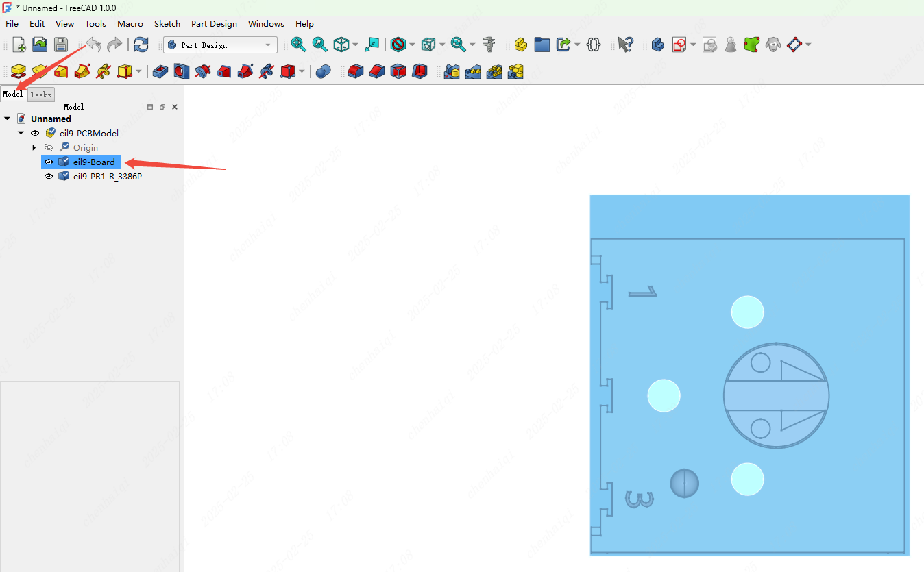Viewport: 924px width, 572px height.
Task: Hide eil9-Board using its eye icon
Action: (x=49, y=162)
